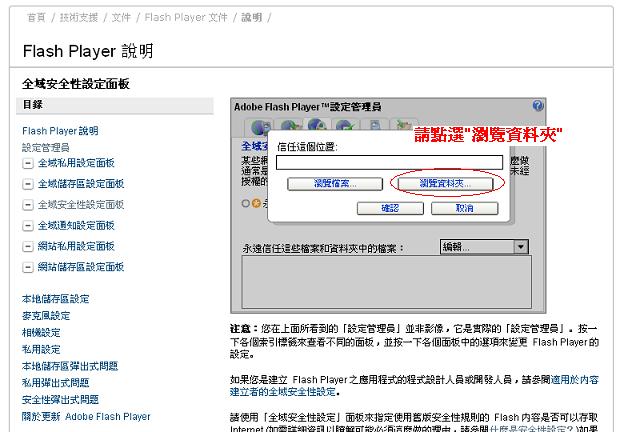Viewport: 624px width, 432px height.
Task: Select the radio button beside the orange icon
Action: coord(246,203)
